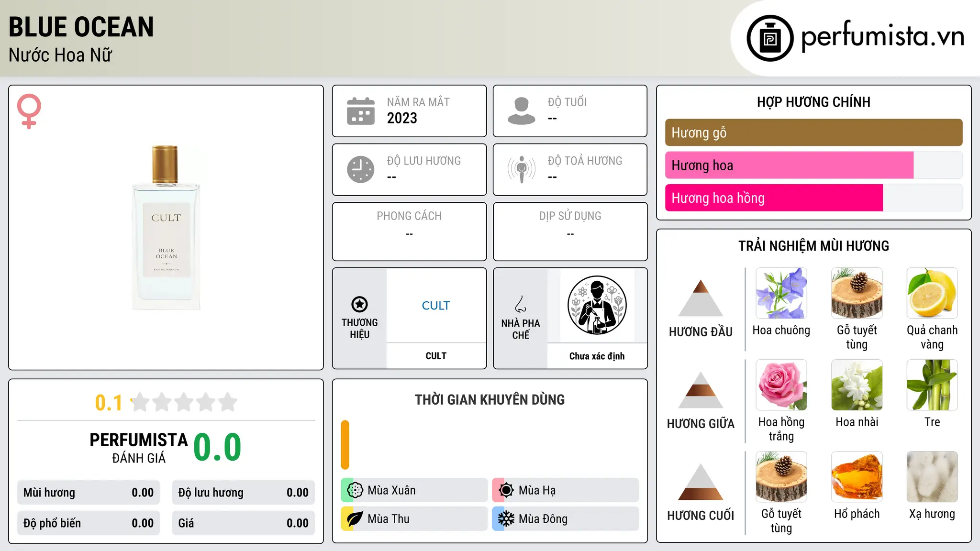This screenshot has width=980, height=551.
Task: Click the pink female gender symbol
Action: [x=29, y=111]
